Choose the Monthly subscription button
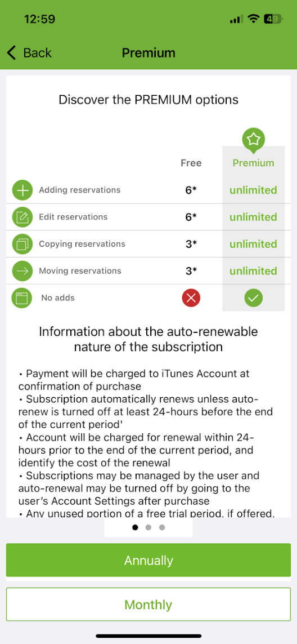This screenshot has width=297, height=644. pos(148,604)
